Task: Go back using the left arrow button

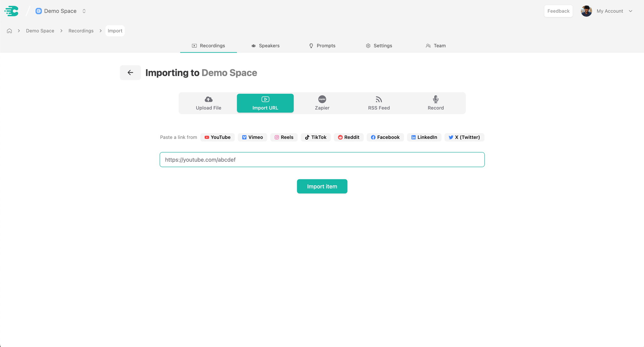Action: [130, 73]
